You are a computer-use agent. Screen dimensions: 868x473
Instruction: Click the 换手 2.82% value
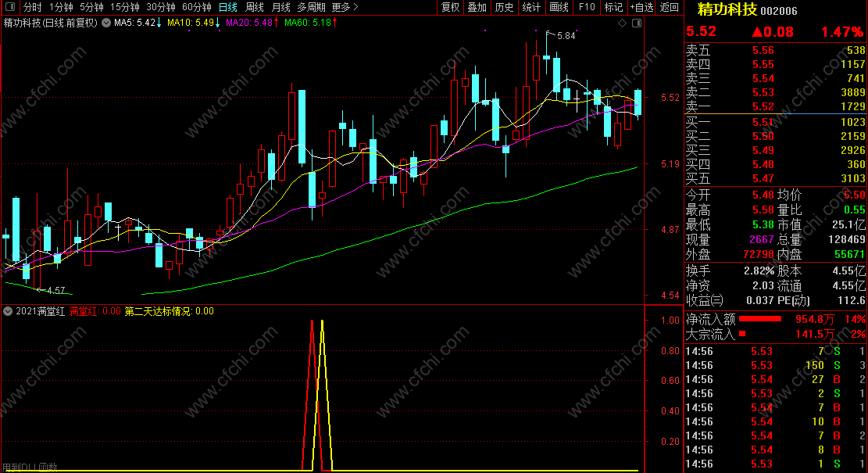(x=759, y=271)
